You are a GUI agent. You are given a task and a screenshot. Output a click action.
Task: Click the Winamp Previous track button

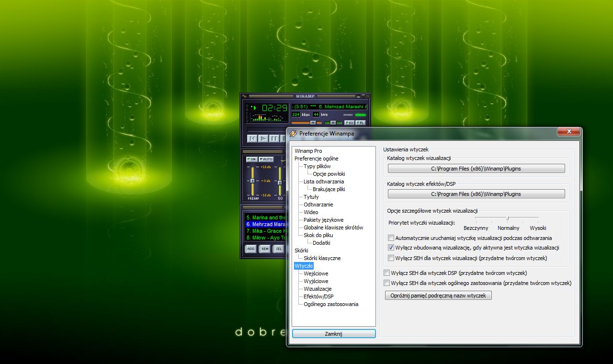[x=252, y=138]
